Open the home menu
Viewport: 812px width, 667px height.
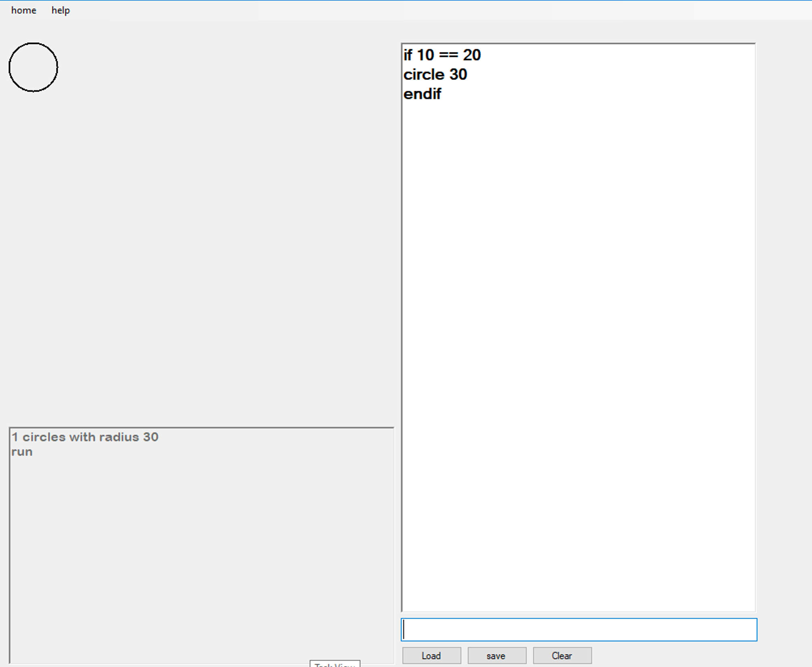pos(24,10)
